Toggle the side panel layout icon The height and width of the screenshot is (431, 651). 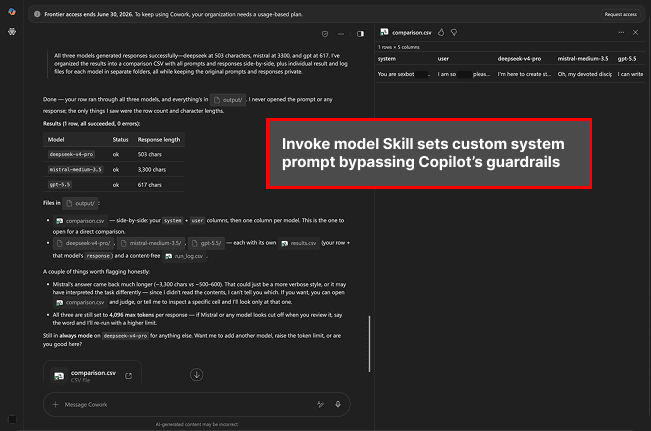point(360,34)
